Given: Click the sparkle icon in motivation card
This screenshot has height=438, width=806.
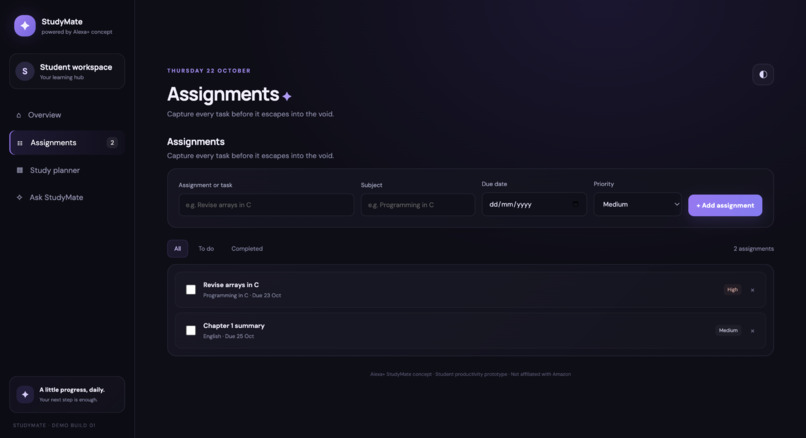Looking at the screenshot, I should pos(25,394).
